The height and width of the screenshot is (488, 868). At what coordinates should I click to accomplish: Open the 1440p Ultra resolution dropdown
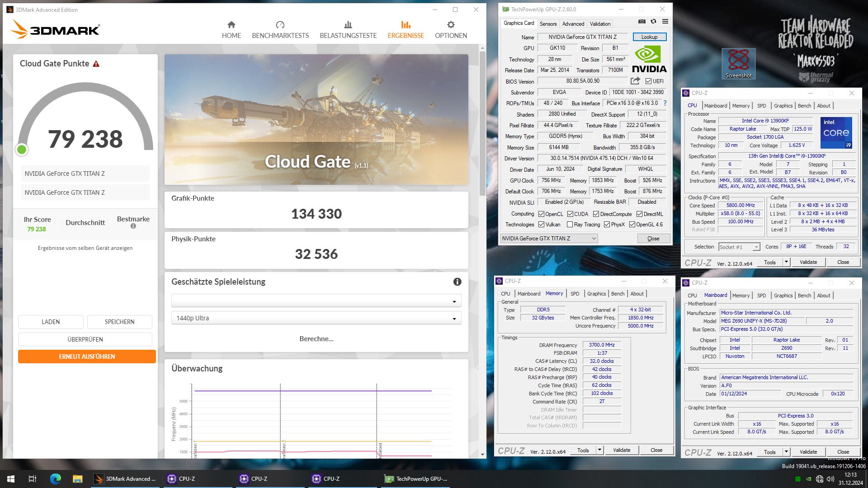click(x=316, y=318)
